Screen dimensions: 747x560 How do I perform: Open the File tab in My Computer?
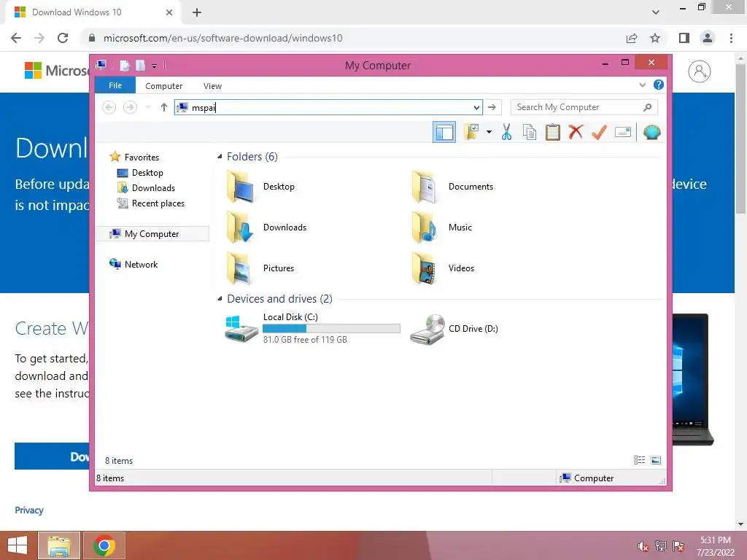click(115, 85)
